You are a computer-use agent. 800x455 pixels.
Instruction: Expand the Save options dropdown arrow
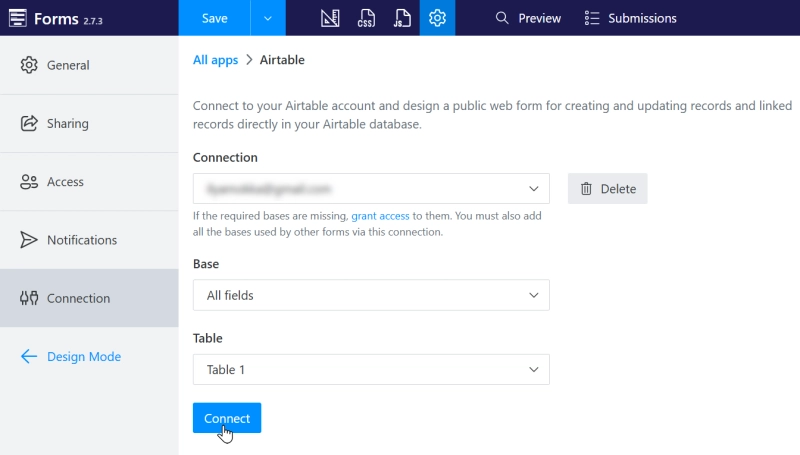[x=268, y=18]
